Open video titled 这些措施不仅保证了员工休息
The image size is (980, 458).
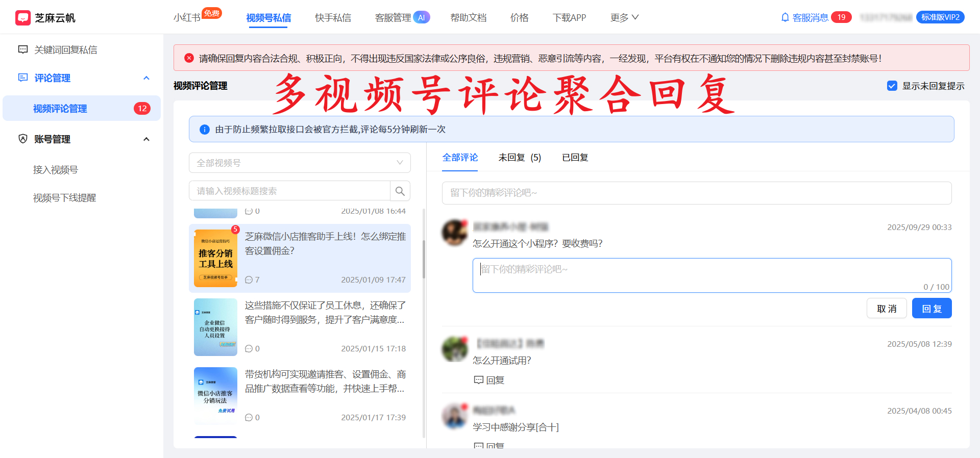coord(325,312)
